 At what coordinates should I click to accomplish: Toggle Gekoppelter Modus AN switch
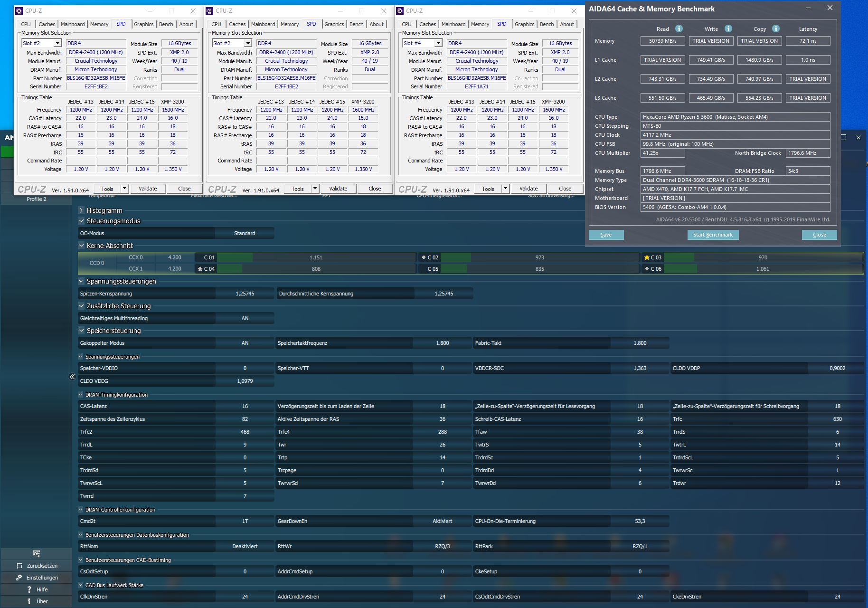click(x=245, y=343)
